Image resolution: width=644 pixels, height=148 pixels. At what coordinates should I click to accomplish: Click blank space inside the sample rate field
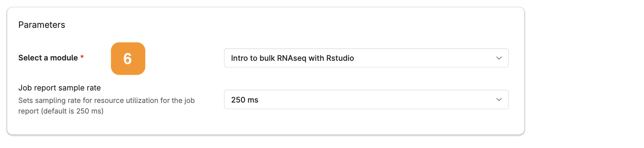tap(376, 100)
